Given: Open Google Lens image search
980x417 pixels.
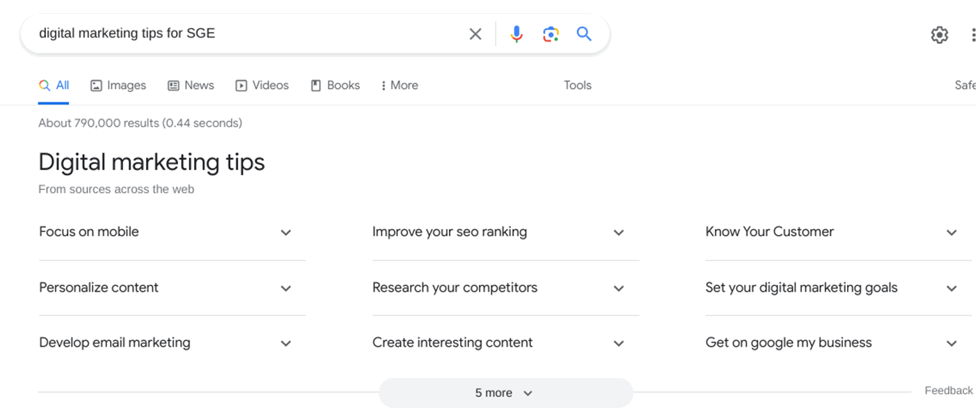Looking at the screenshot, I should [550, 33].
